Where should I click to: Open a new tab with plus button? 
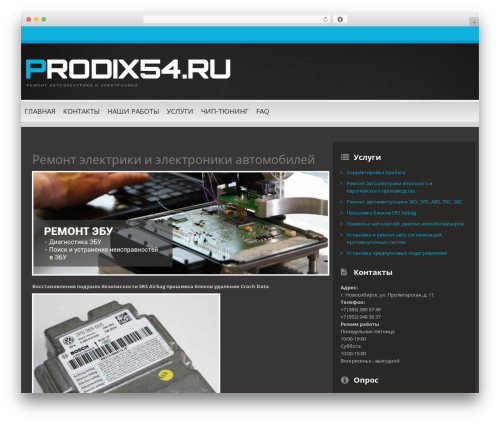(x=474, y=22)
